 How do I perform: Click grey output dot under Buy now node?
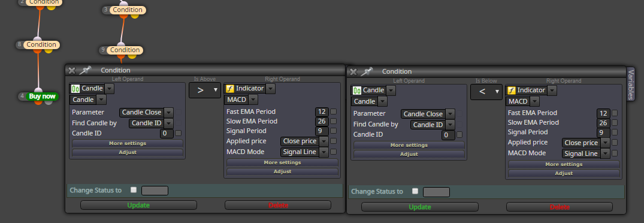pyautogui.click(x=49, y=102)
